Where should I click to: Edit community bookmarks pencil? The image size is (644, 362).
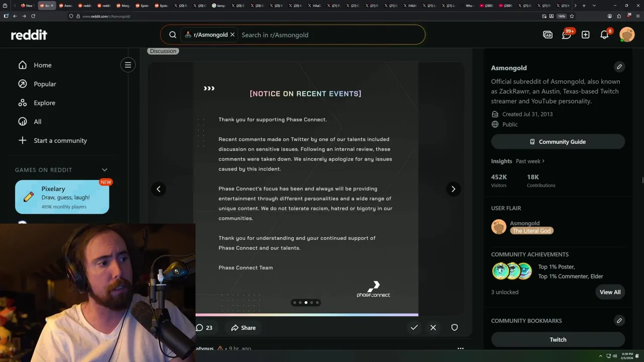pyautogui.click(x=619, y=320)
